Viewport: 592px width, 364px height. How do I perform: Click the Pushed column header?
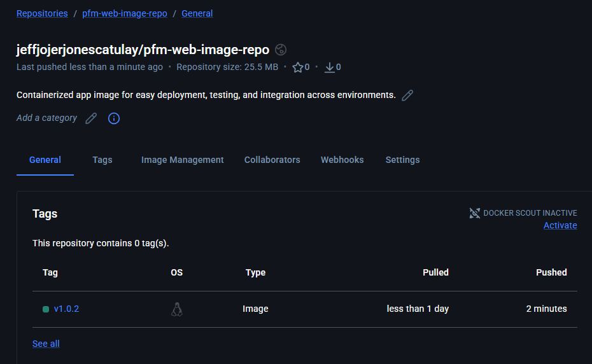(x=551, y=272)
